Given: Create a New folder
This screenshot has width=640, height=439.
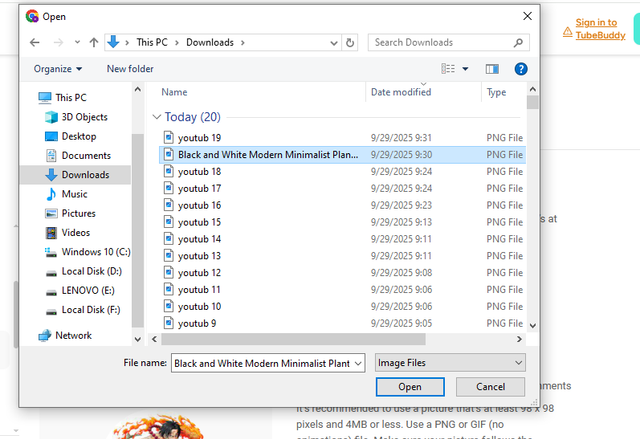Looking at the screenshot, I should click(x=130, y=69).
